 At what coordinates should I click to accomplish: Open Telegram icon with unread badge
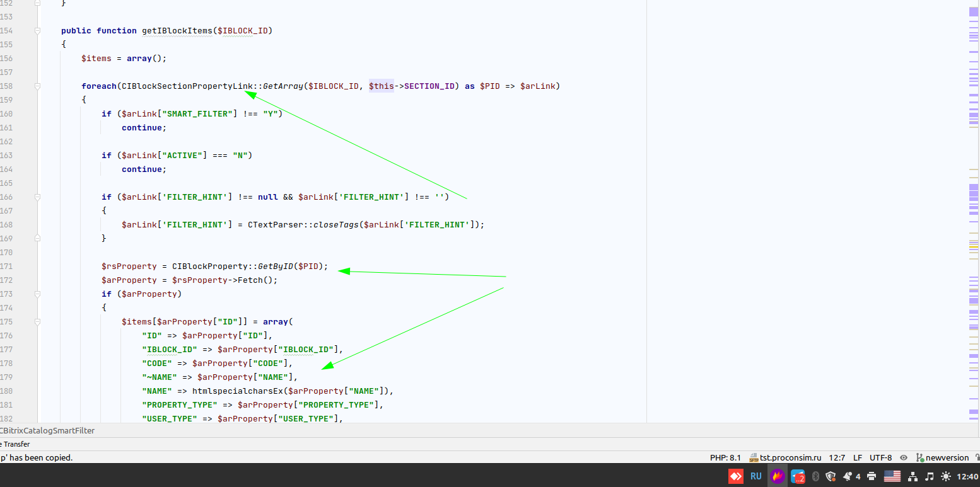pos(798,476)
